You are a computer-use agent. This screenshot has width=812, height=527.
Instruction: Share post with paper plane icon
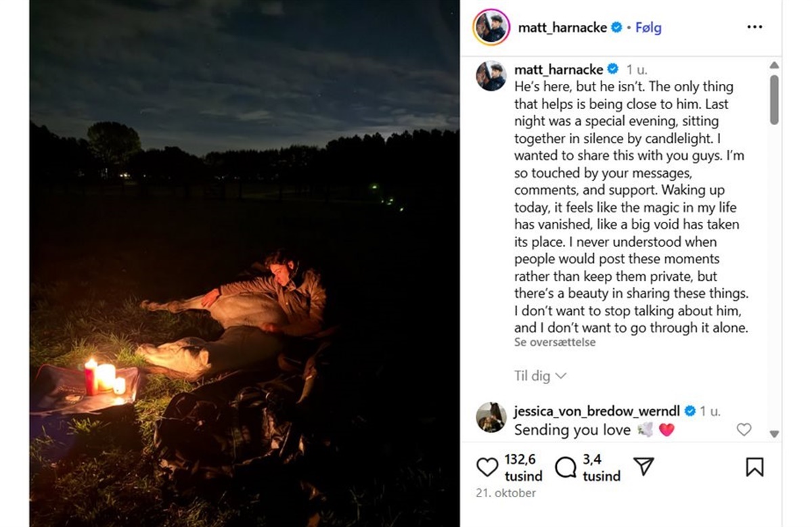644,466
